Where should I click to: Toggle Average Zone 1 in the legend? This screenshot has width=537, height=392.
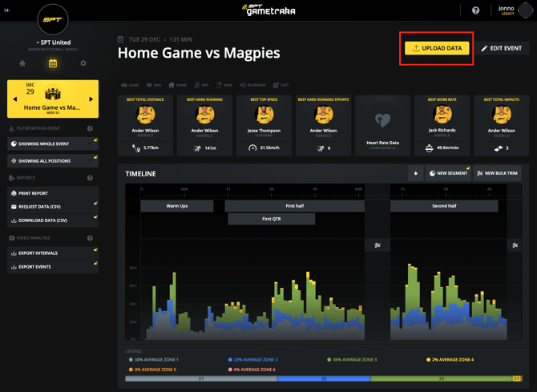(x=154, y=360)
